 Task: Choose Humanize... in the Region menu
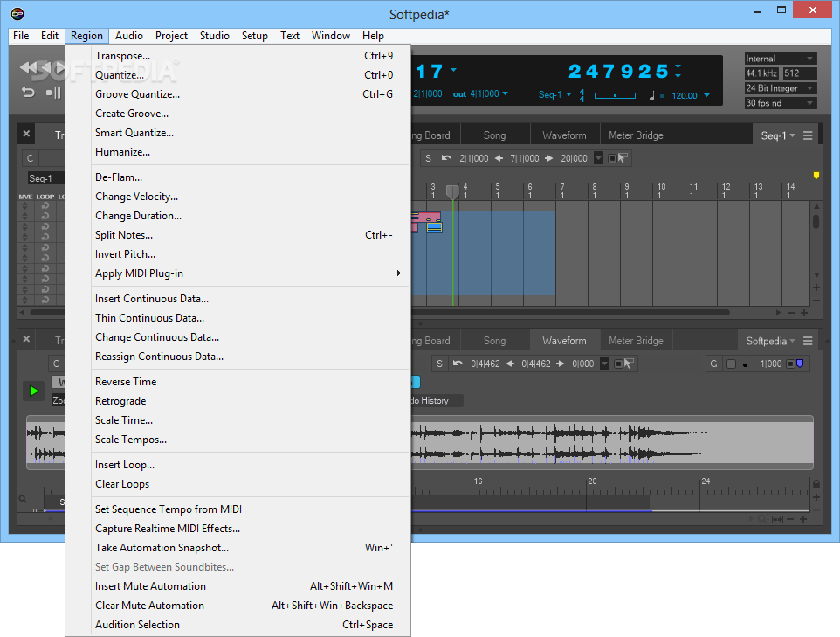click(x=238, y=152)
